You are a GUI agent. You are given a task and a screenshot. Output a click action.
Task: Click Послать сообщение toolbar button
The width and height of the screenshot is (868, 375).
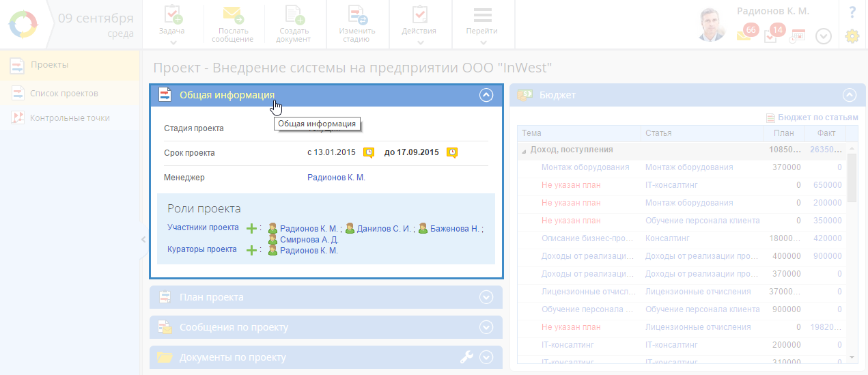point(233,24)
